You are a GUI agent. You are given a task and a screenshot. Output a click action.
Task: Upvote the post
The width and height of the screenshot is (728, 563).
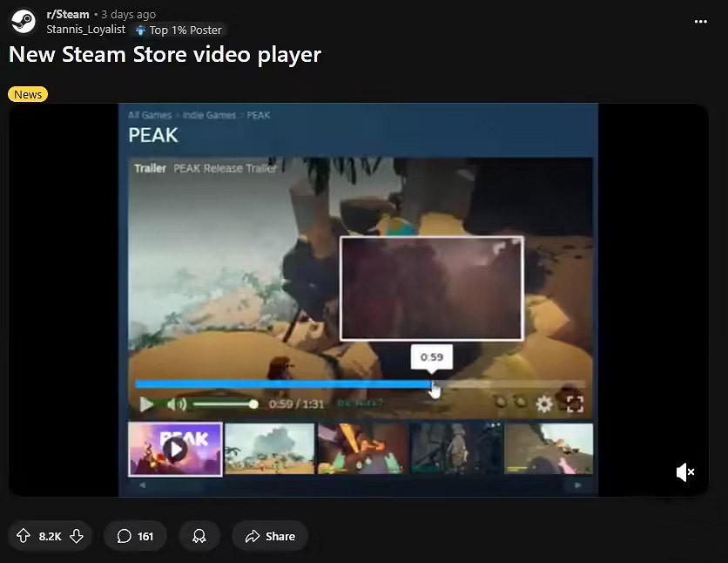tap(24, 536)
